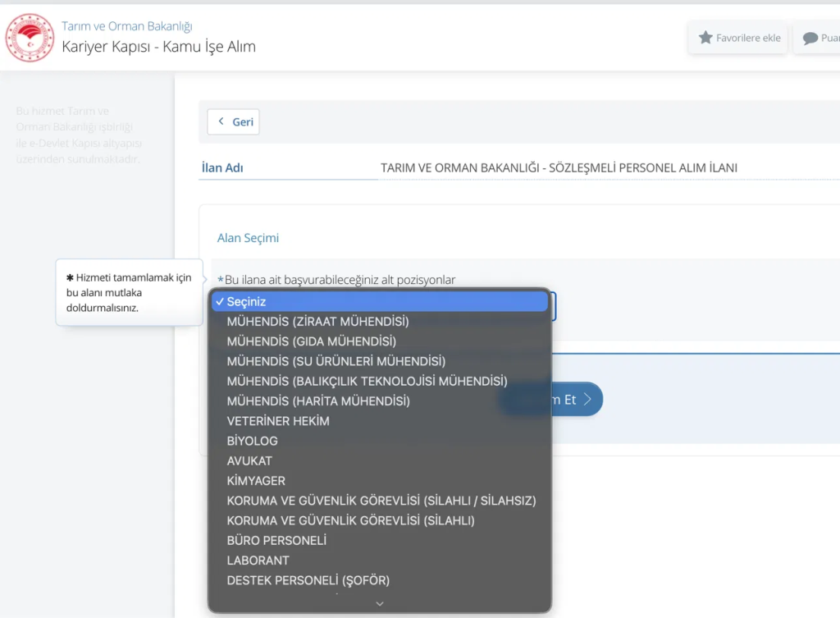Image resolution: width=840 pixels, height=618 pixels.
Task: Click the back arrow in Geri button
Action: coord(221,121)
